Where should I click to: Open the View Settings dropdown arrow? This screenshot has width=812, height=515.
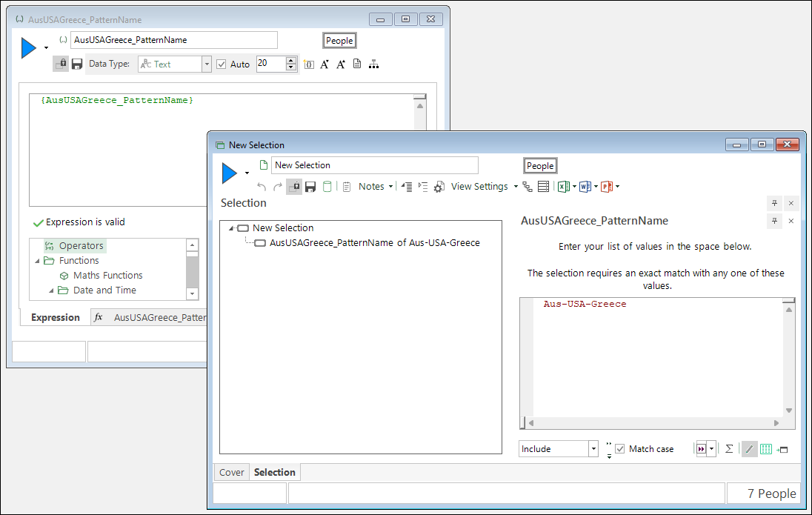point(515,187)
